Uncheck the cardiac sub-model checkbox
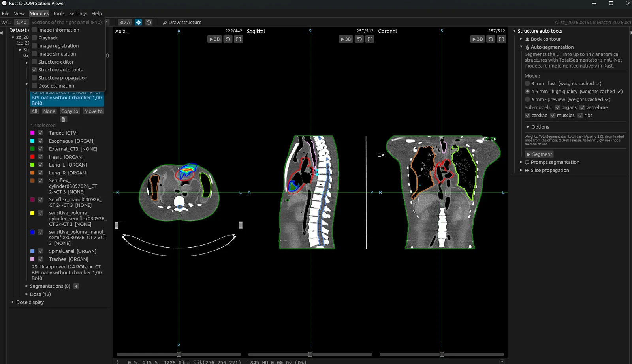This screenshot has width=632, height=364. click(x=527, y=116)
